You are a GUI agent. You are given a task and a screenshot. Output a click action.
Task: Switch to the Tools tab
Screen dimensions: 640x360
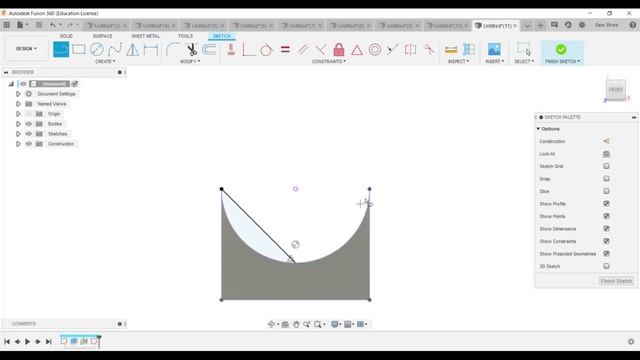(185, 36)
